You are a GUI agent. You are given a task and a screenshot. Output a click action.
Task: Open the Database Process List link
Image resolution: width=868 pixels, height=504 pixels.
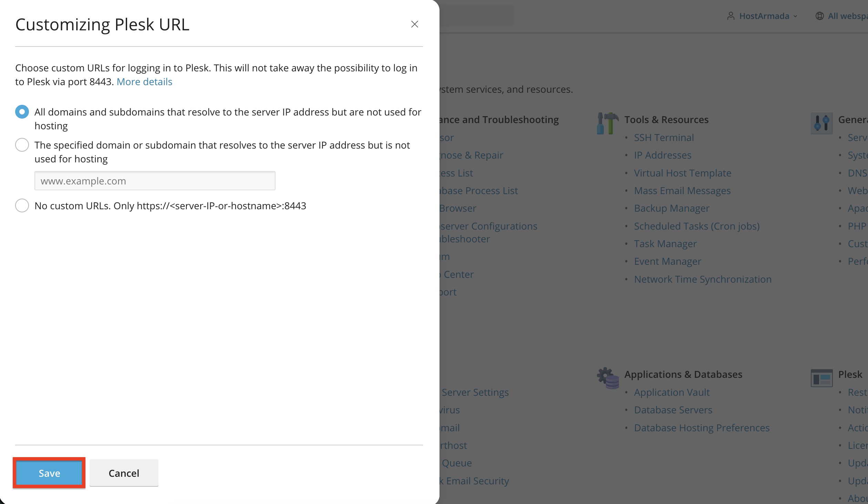click(479, 191)
